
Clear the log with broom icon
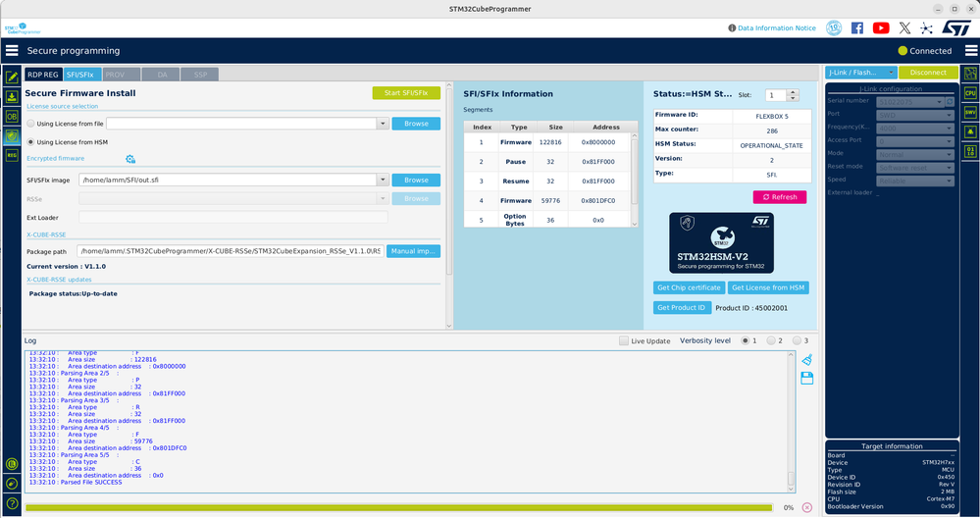pos(807,359)
